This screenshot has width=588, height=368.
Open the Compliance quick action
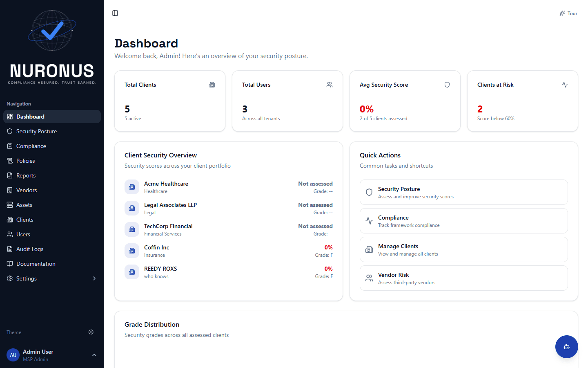(x=464, y=221)
